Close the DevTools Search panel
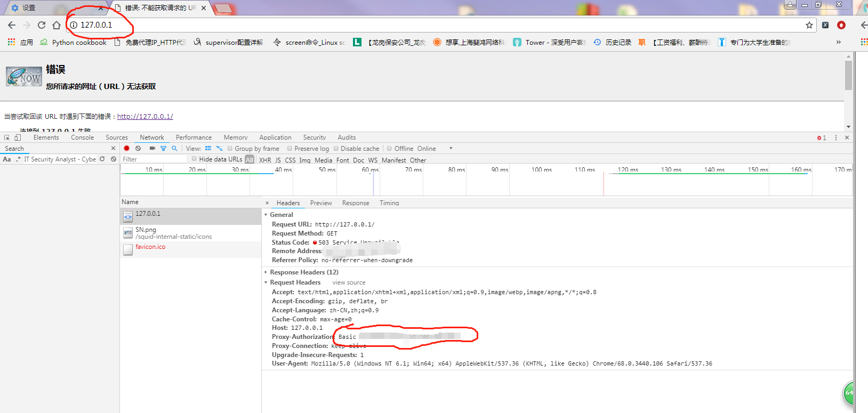 pyautogui.click(x=113, y=149)
